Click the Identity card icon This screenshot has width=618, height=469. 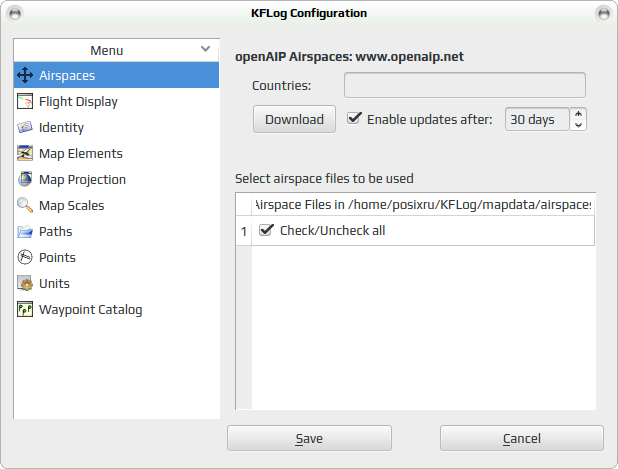25,127
